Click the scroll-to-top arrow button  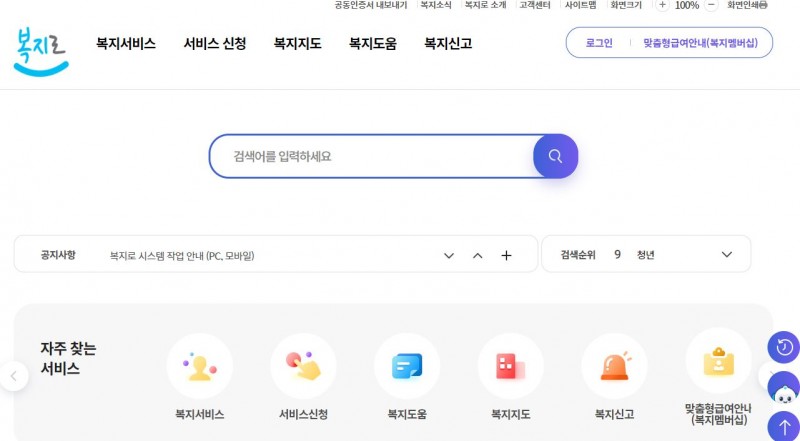(x=783, y=427)
